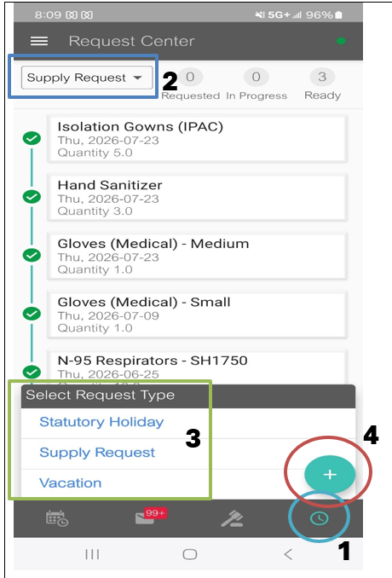This screenshot has width=392, height=578.
Task: Open the Gloves (Medical) - Small request card
Action: tap(198, 315)
